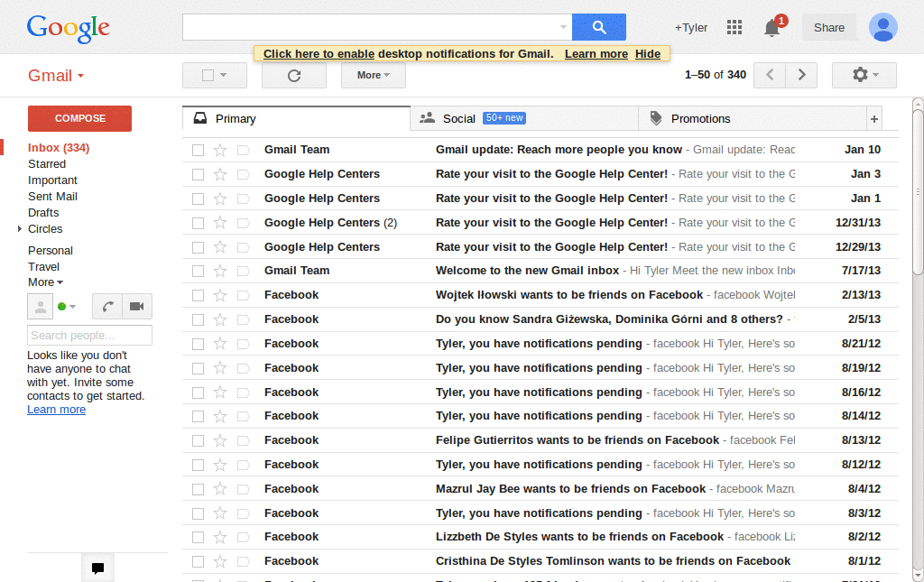Check the checkbox on the Wojtek Iłowski email
This screenshot has height=582, width=924.
(197, 294)
